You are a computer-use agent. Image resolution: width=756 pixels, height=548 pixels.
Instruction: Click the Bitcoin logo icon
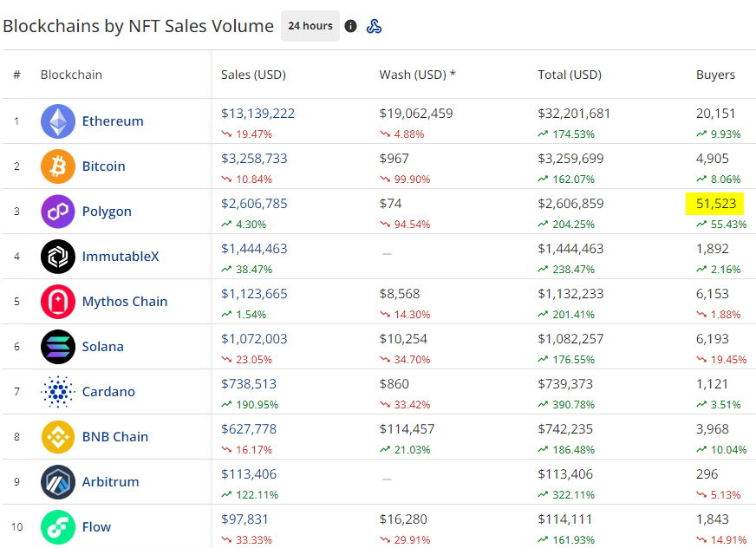pos(58,166)
